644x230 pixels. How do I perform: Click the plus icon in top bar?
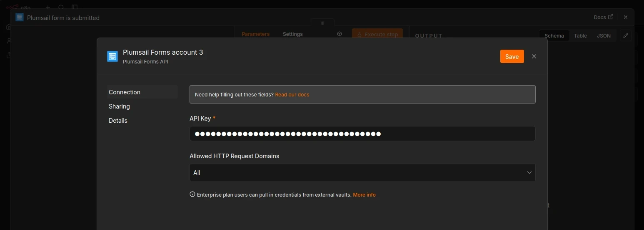(x=48, y=8)
